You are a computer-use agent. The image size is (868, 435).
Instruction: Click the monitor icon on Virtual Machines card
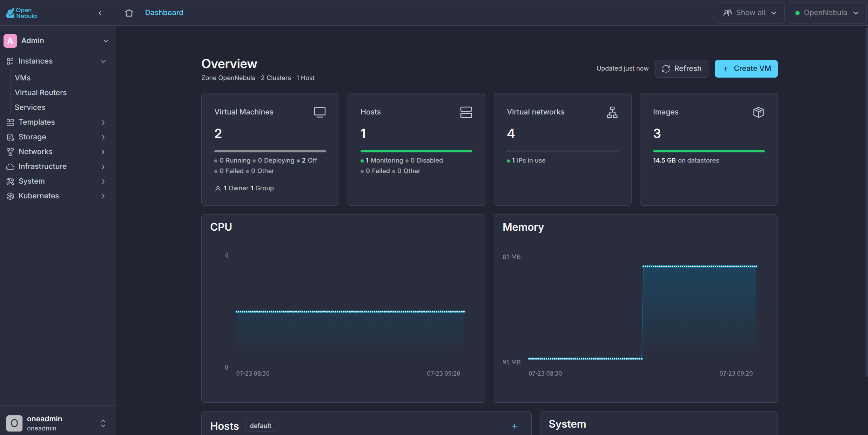[x=320, y=112]
